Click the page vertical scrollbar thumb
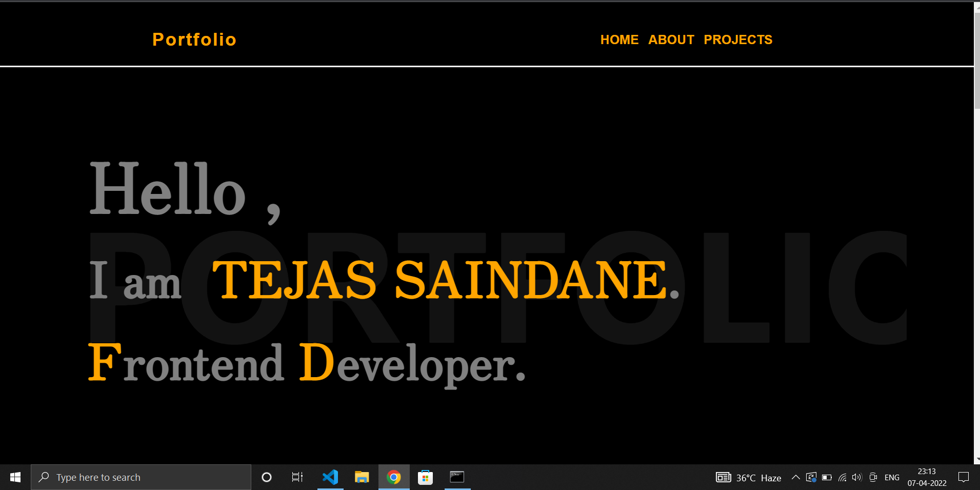980x490 pixels. pyautogui.click(x=977, y=61)
